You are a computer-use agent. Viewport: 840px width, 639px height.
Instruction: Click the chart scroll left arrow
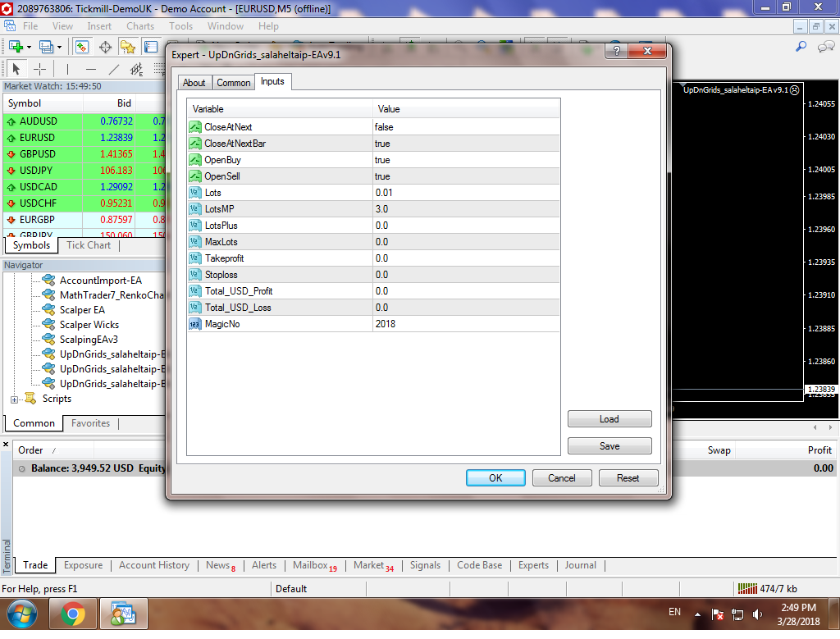point(815,427)
